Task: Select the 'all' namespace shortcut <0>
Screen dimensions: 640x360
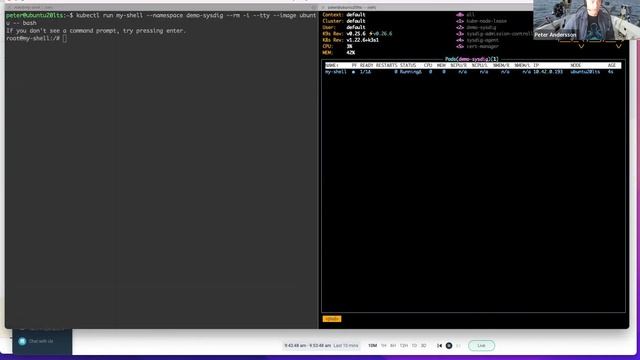Action: pyautogui.click(x=465, y=15)
